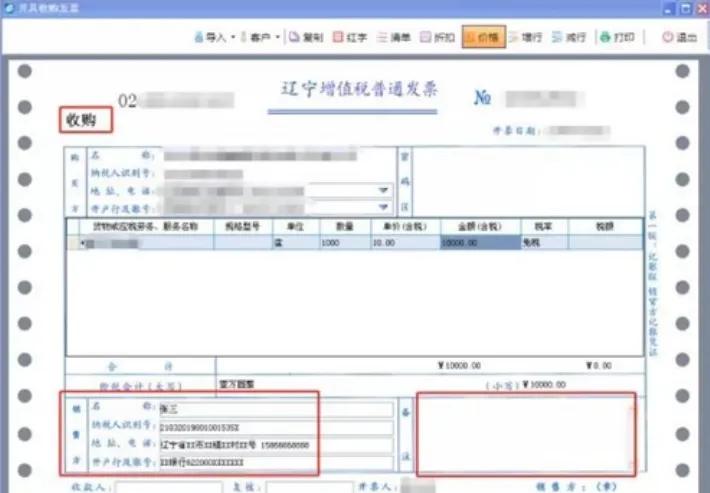
Task: Open the buyer address phone dropdown
Action: (x=383, y=190)
